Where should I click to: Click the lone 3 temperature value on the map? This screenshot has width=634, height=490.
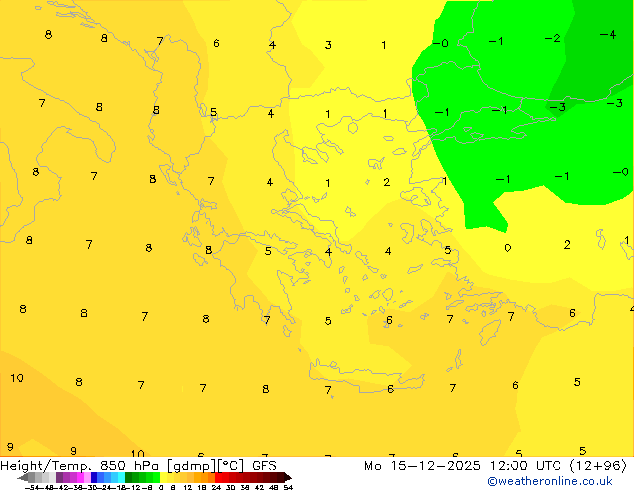pos(328,45)
